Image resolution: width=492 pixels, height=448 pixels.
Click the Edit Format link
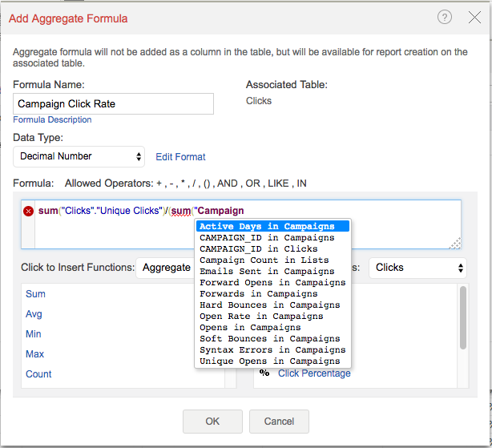click(180, 157)
